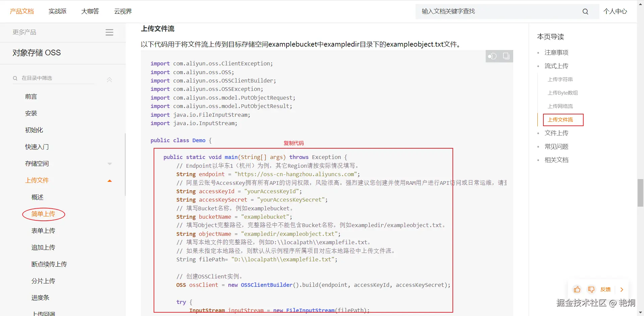The width and height of the screenshot is (644, 316).
Task: Jump to 注意事项 in page guide
Action: click(x=556, y=53)
